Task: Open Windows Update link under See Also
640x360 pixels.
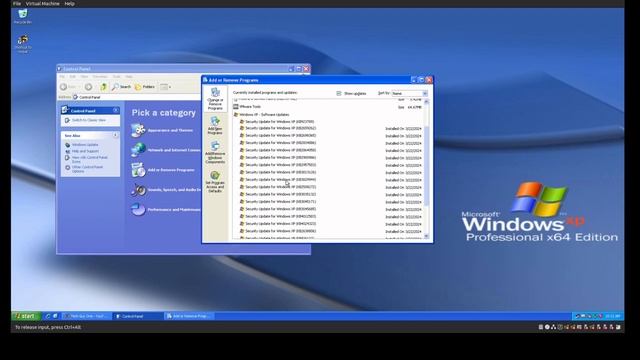Action: pos(85,145)
